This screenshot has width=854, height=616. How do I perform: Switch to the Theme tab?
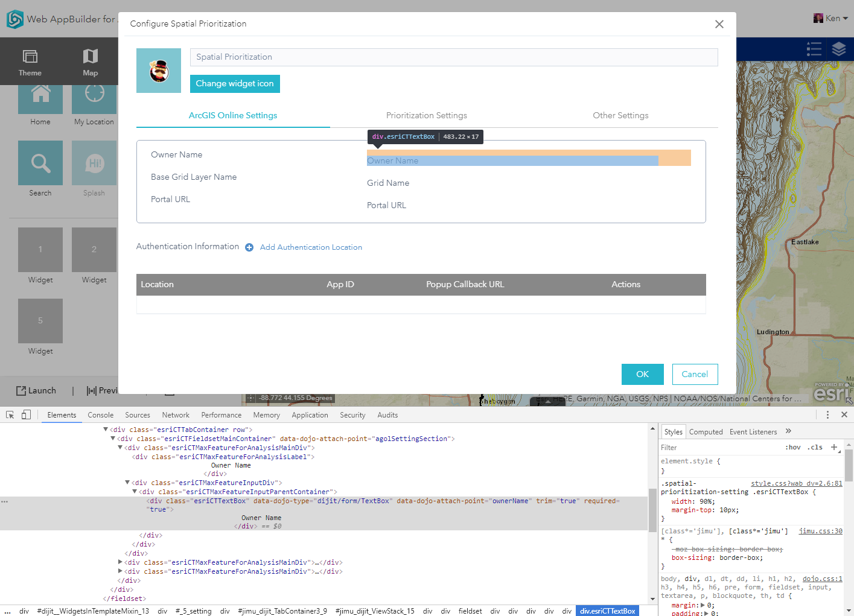[x=30, y=62]
